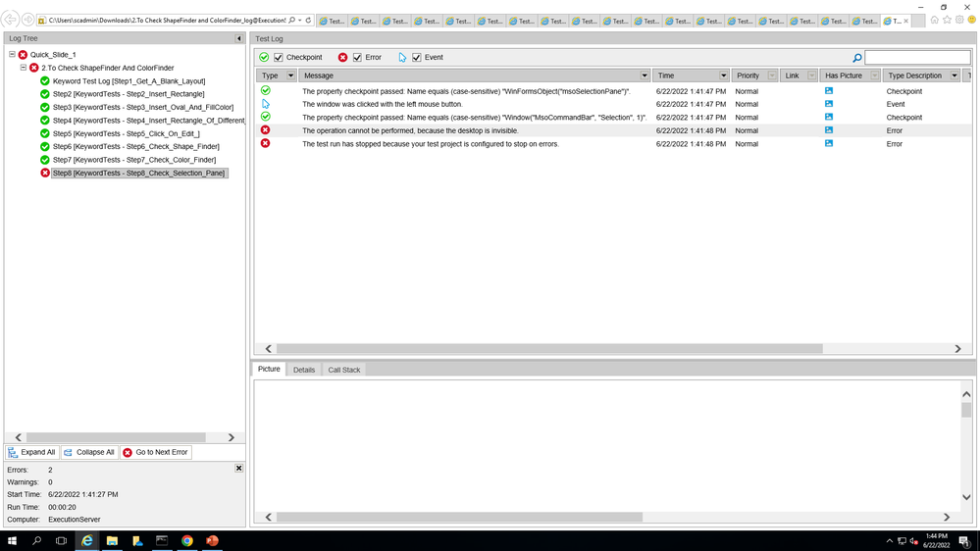Click the red error icon beside 'desktop is invisible' message

(x=266, y=130)
